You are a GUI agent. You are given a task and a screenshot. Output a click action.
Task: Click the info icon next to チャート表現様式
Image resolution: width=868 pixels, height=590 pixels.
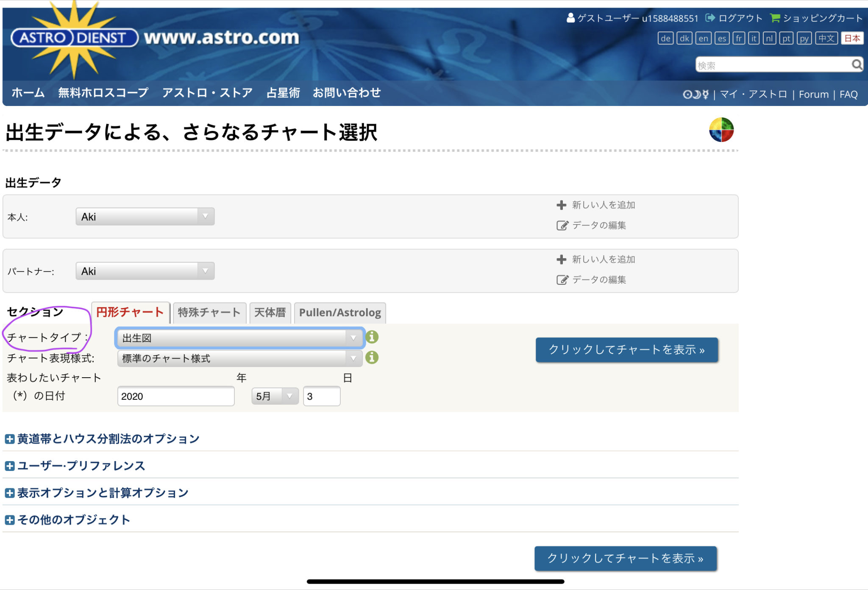(372, 358)
